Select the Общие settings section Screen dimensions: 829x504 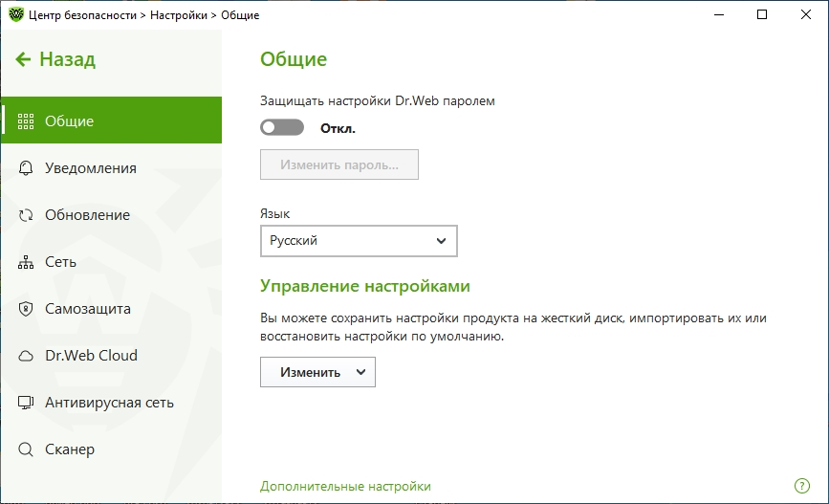tap(111, 121)
